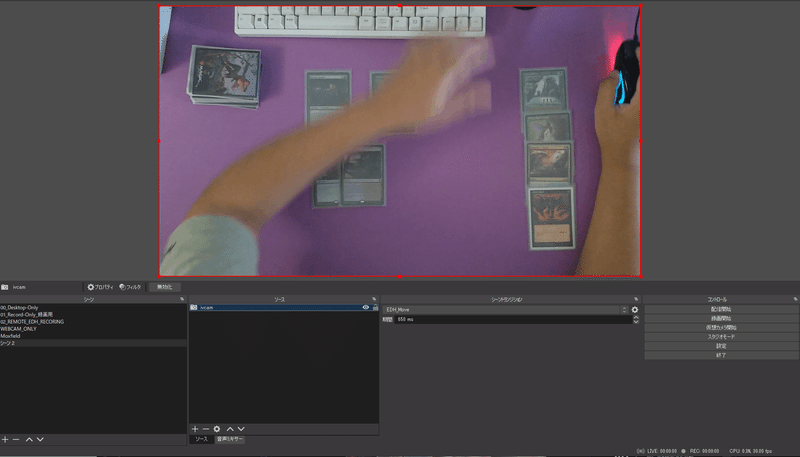The width and height of the screenshot is (800, 457).
Task: Move scene up with arrow icon
Action: [30, 439]
